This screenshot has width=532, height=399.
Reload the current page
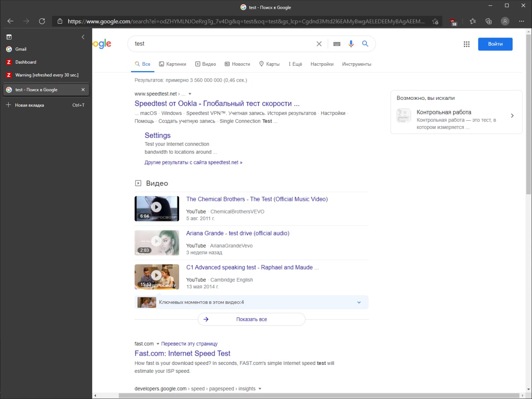coord(42,21)
